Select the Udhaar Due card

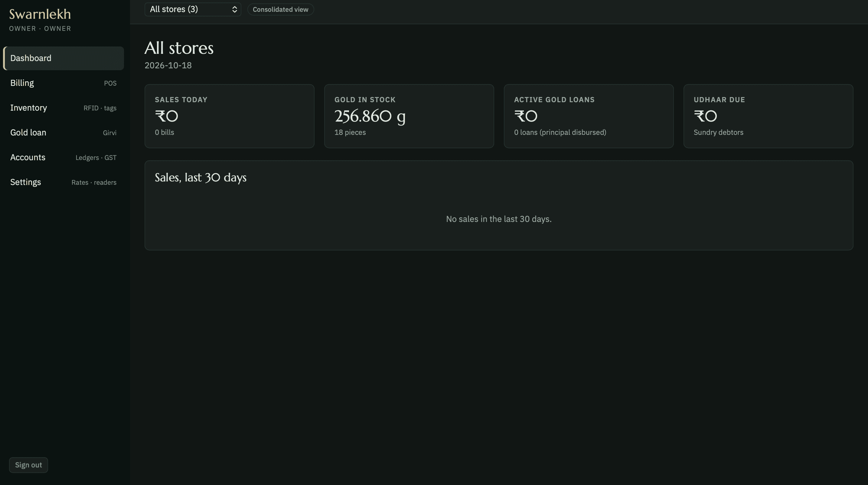pos(768,116)
